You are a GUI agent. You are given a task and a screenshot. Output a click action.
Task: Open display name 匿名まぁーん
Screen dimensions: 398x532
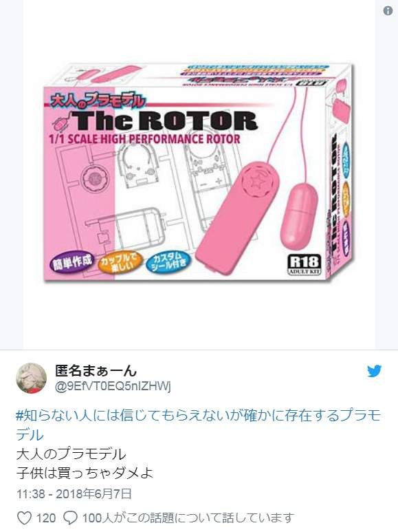coord(96,370)
